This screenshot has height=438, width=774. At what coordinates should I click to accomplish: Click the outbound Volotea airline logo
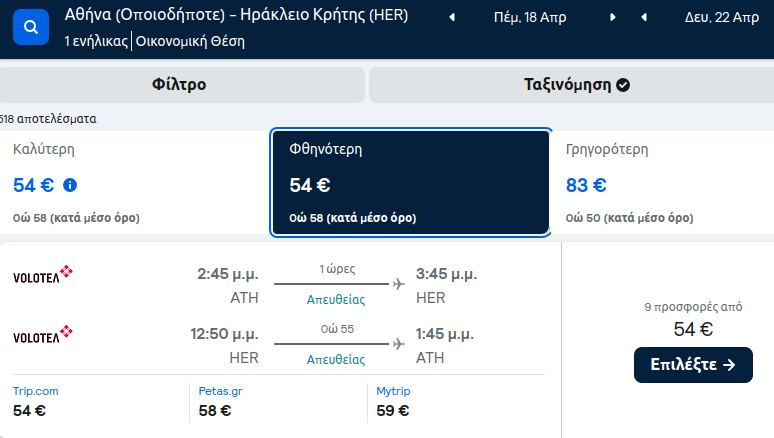click(43, 275)
